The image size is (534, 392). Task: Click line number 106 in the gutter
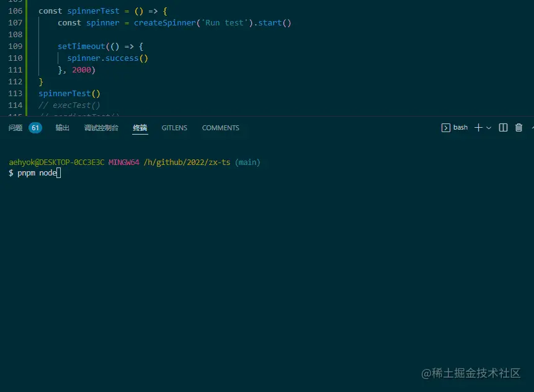tap(16, 11)
